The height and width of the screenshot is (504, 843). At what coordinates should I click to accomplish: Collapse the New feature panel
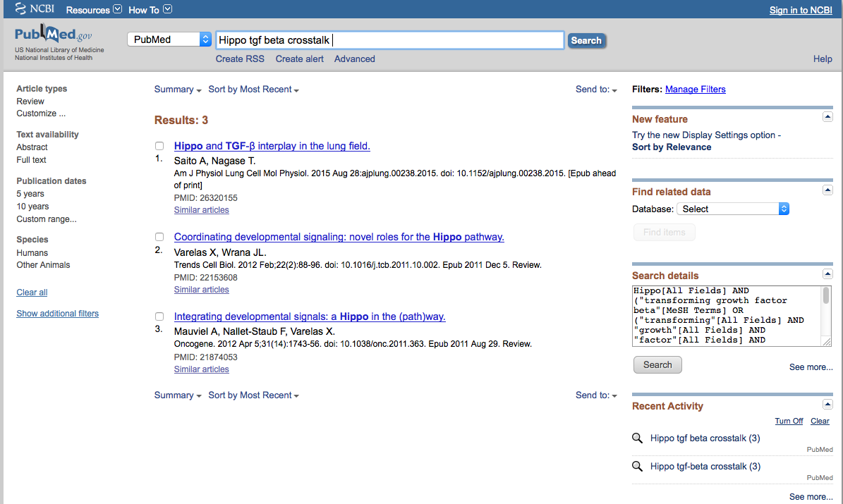point(827,116)
